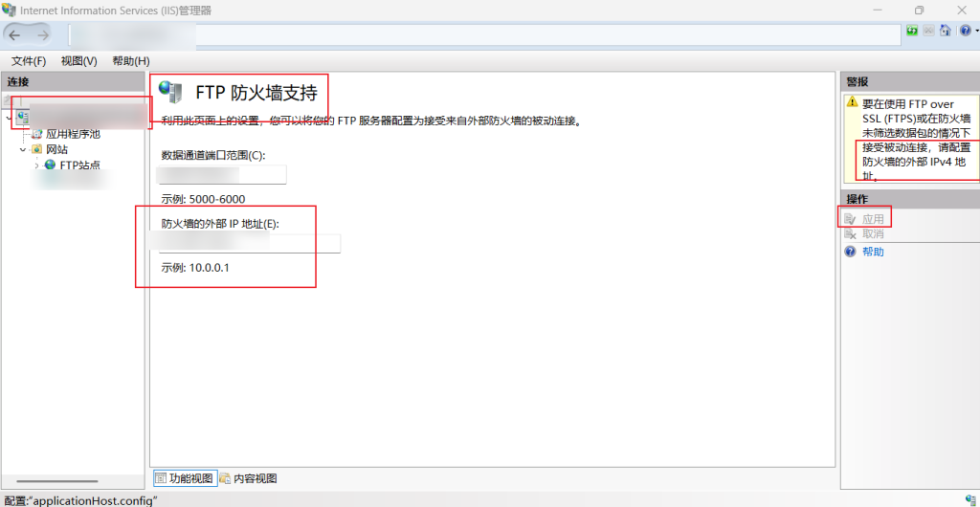Screen dimensions: 980x507
Task: Click the 应用程序池 icon
Action: (x=37, y=133)
